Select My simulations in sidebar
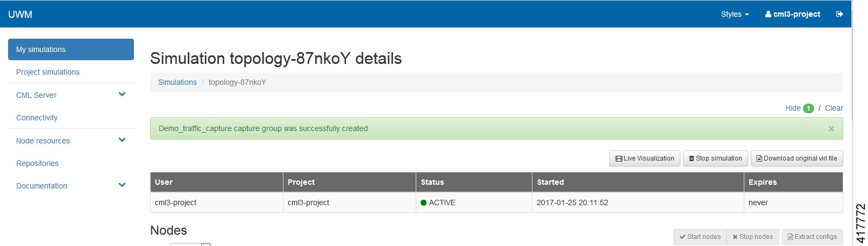 tap(71, 49)
